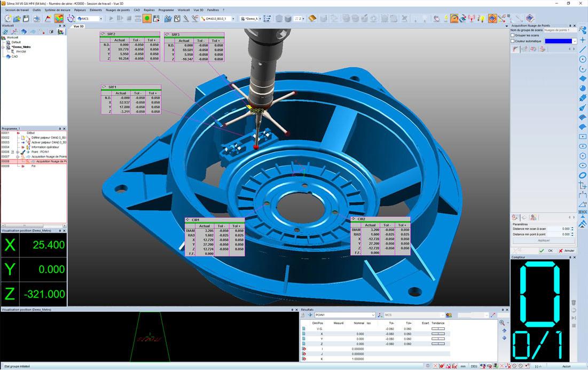Select the circle element tool in right sidebar
Viewport: 588px width, 370px height.
pos(582,59)
